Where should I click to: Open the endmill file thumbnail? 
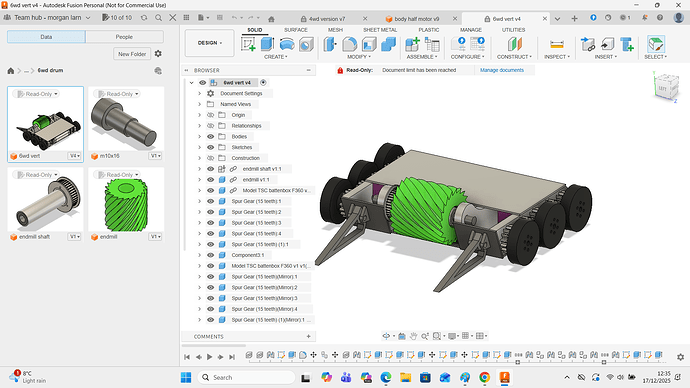pos(126,204)
